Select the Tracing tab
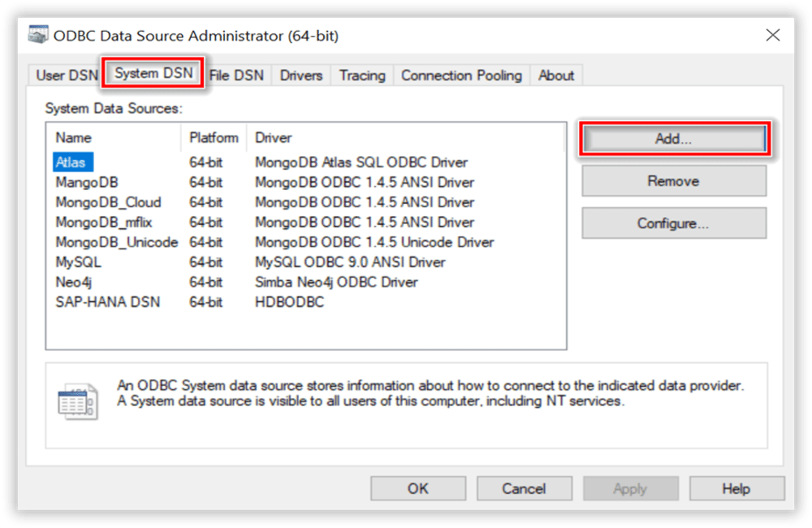Viewport: 812px width, 528px height. coord(362,76)
